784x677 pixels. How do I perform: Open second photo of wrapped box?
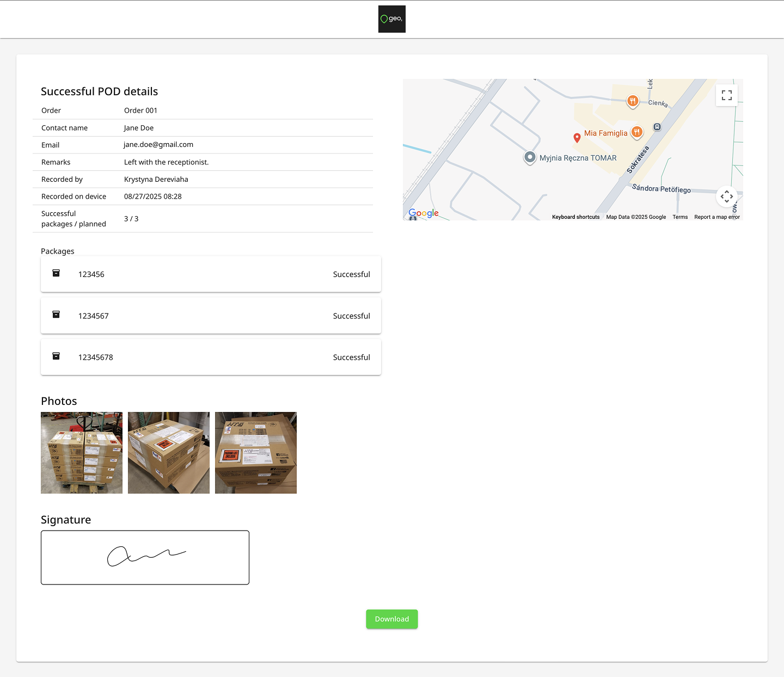pos(169,453)
